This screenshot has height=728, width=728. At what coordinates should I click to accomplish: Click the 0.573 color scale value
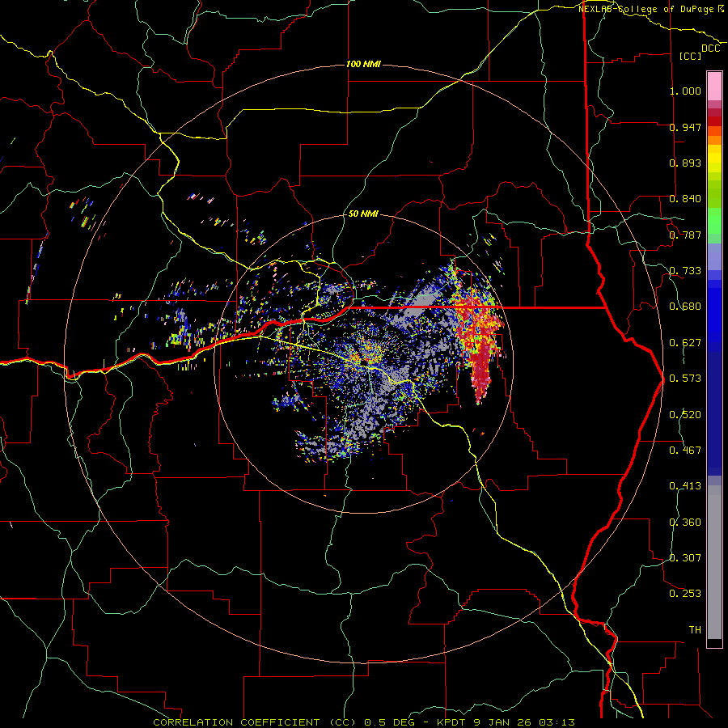(x=685, y=379)
